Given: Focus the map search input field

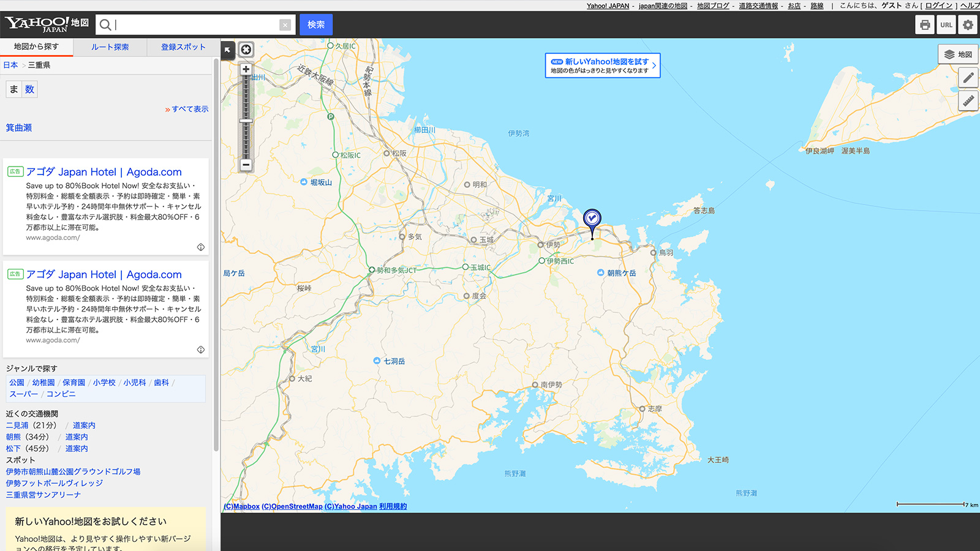Looking at the screenshot, I should tap(196, 25).
